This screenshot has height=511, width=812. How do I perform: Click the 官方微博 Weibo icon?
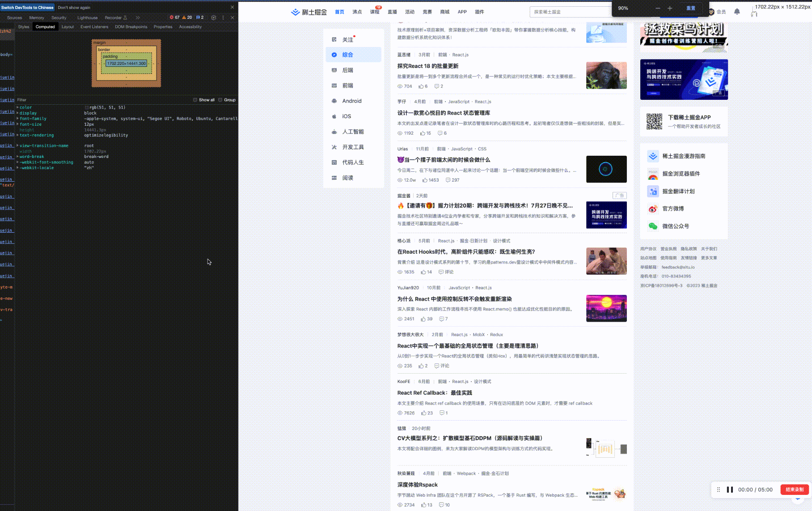pyautogui.click(x=653, y=209)
